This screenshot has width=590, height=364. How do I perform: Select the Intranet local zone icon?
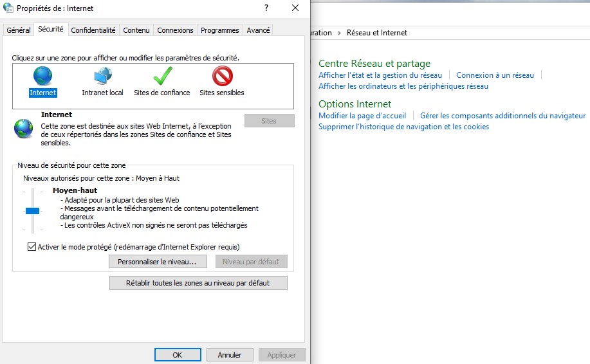coord(102,77)
